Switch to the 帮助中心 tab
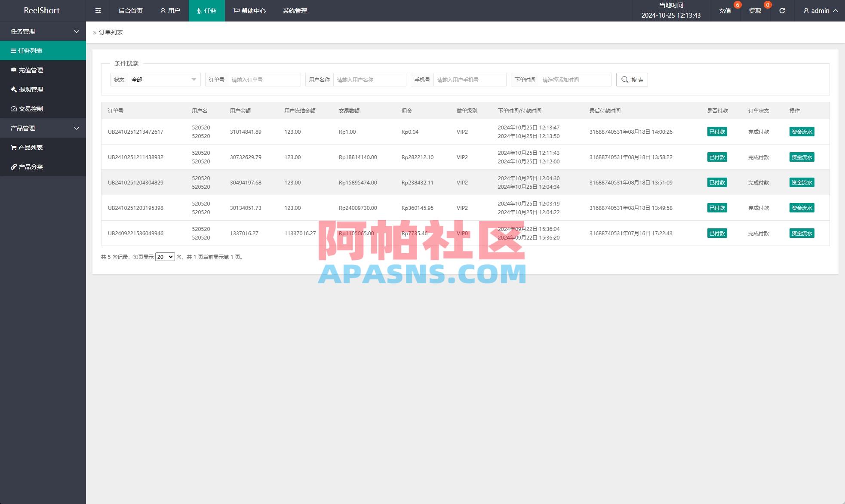This screenshot has width=845, height=504. tap(249, 10)
